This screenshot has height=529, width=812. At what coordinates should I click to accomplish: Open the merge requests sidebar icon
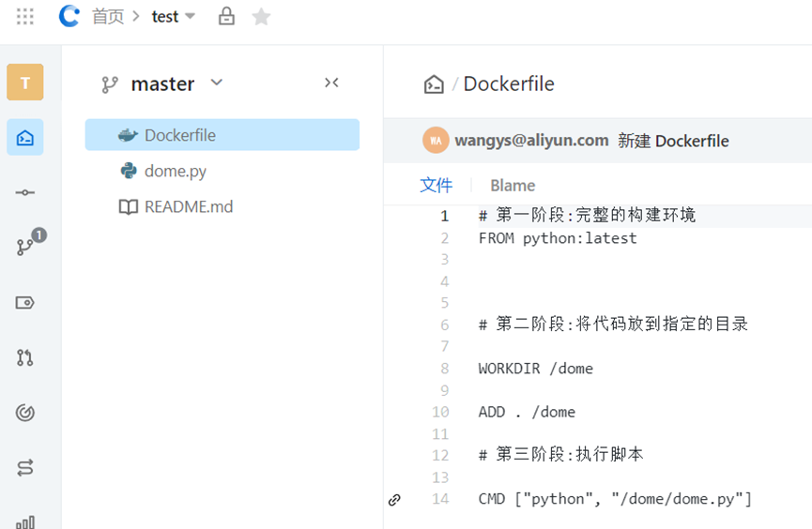(25, 357)
